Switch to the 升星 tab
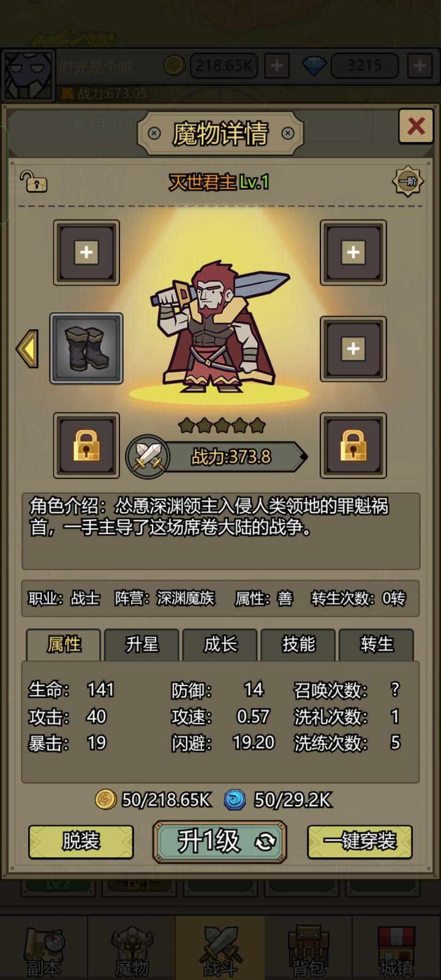The width and height of the screenshot is (441, 980). [x=142, y=644]
